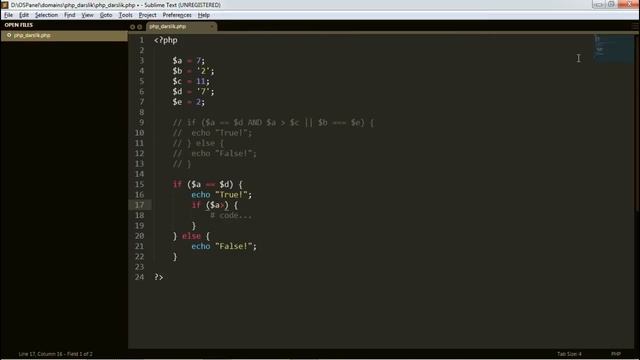640x360 pixels.
Task: Click the if ($a == $d) { line
Action: [x=207, y=184]
